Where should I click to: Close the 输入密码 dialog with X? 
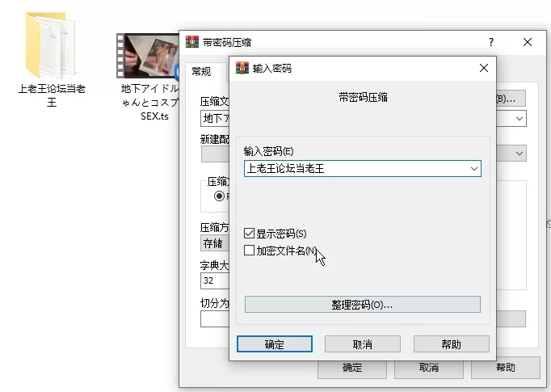[483, 69]
